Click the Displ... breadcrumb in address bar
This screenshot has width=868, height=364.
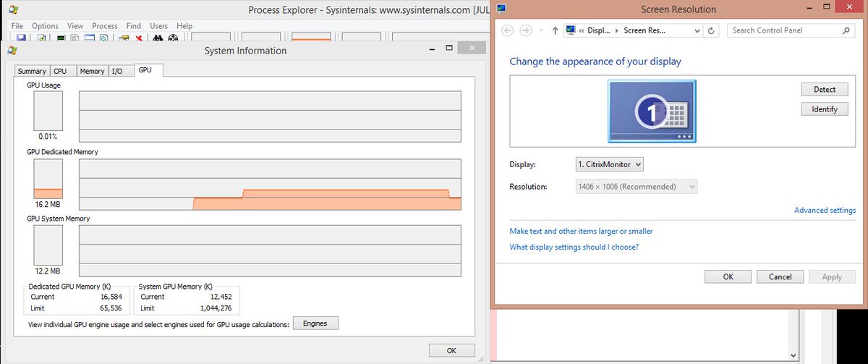click(599, 30)
